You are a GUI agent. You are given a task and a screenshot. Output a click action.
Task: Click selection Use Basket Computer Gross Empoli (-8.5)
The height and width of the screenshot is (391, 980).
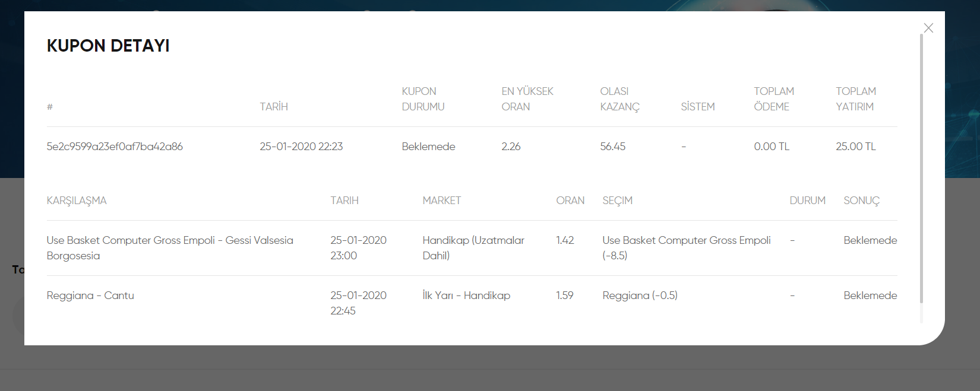(687, 248)
